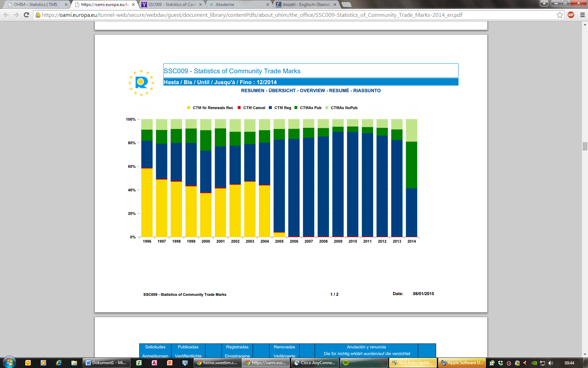Close the Akademie tab

268,5
